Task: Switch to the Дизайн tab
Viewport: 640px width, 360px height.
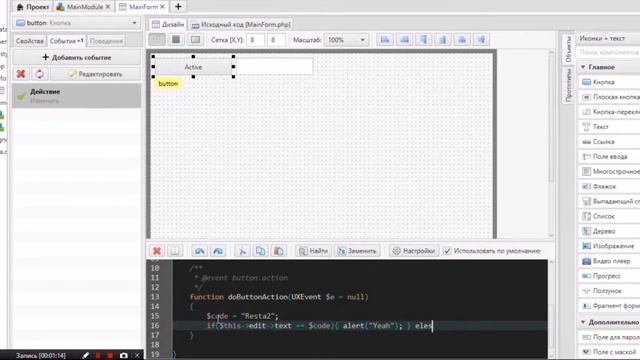Action: [167, 24]
